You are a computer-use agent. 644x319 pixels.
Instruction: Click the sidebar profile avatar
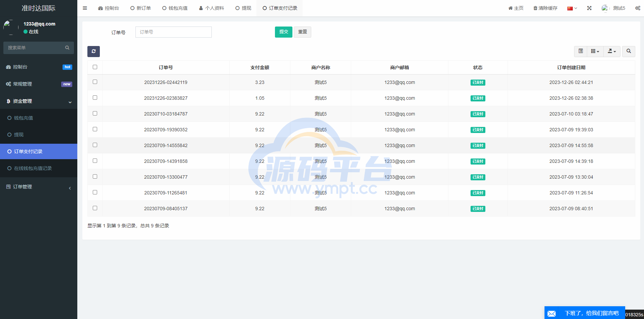pyautogui.click(x=11, y=28)
